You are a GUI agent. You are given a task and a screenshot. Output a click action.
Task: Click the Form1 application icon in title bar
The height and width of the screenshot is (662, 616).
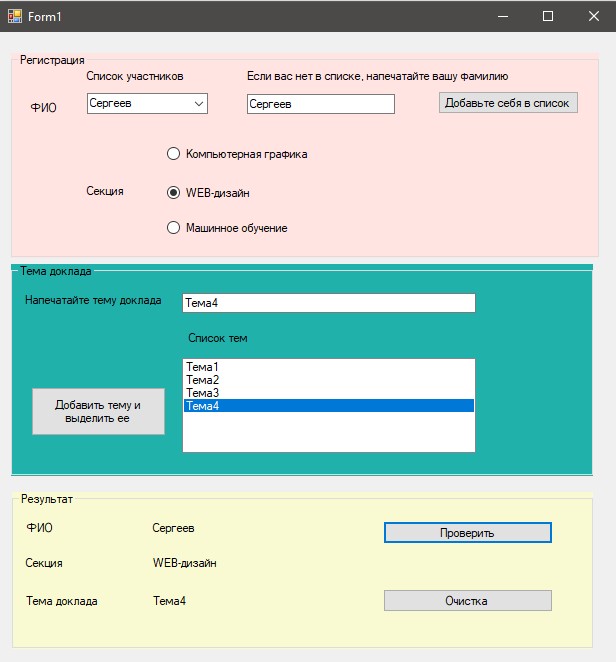tap(15, 16)
